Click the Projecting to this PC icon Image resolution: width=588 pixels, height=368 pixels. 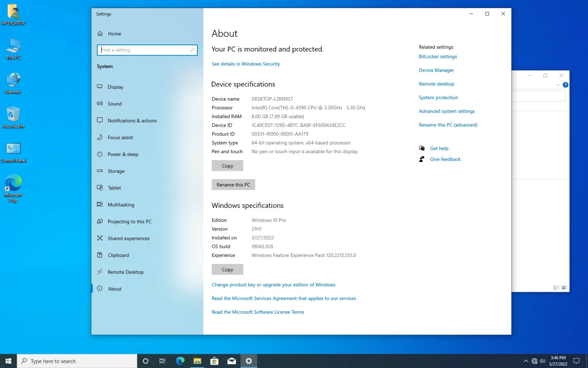[100, 221]
